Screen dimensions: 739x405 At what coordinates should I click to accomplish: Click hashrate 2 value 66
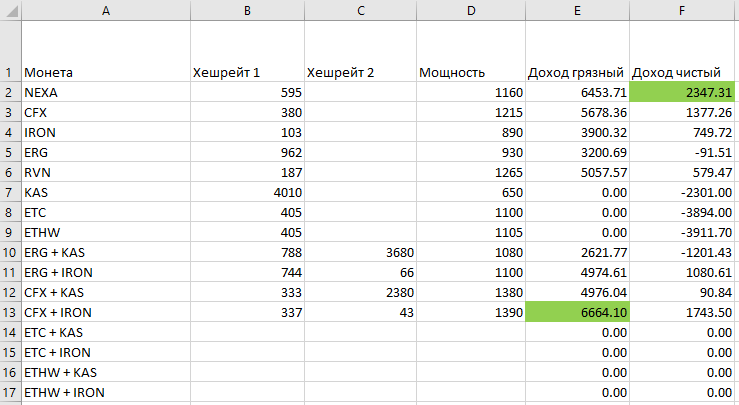[361, 272]
